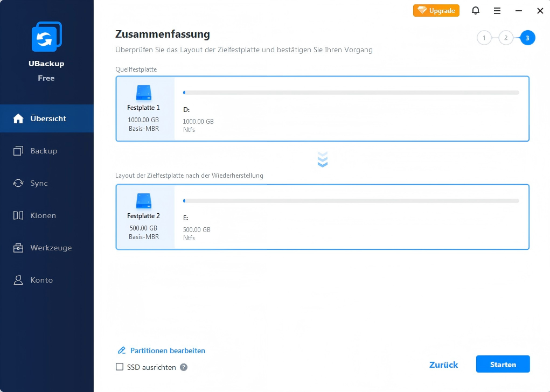
Task: Open the notification bell
Action: [476, 10]
